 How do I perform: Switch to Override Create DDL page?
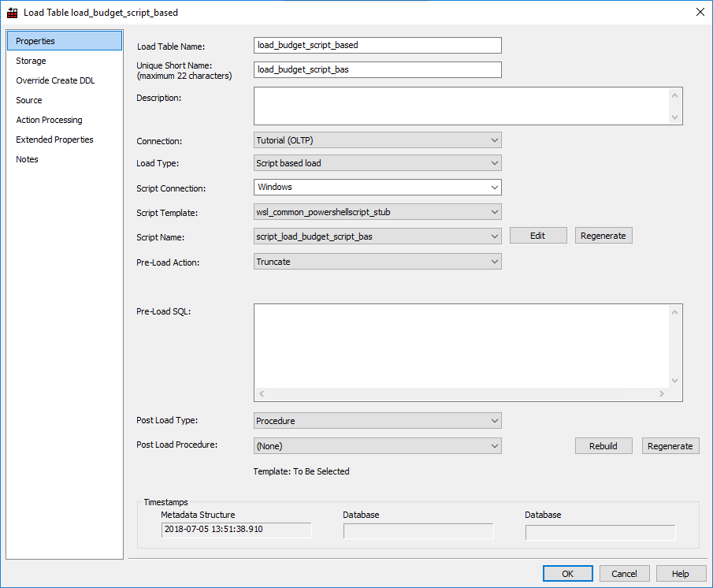[55, 80]
